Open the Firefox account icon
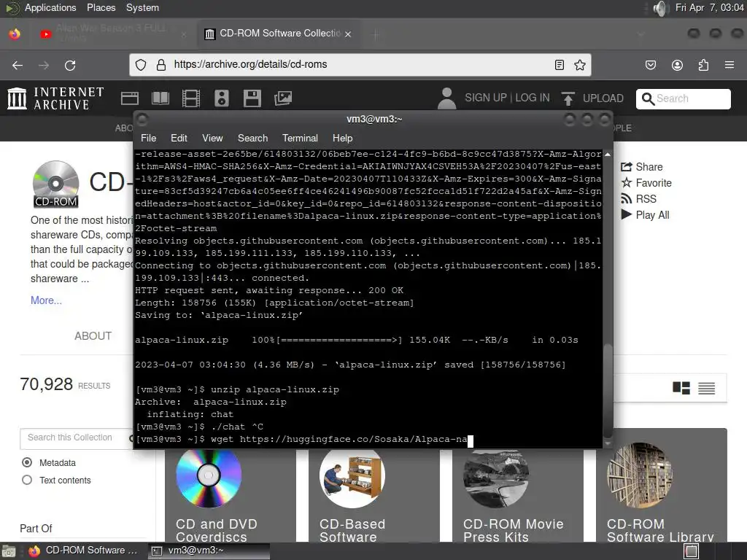 tap(677, 65)
